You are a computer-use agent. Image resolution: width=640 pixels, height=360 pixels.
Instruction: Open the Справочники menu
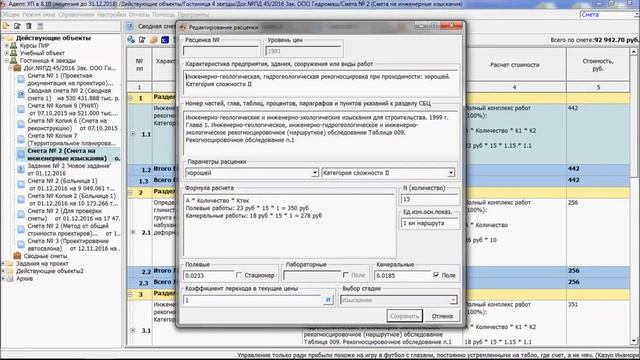(x=76, y=14)
